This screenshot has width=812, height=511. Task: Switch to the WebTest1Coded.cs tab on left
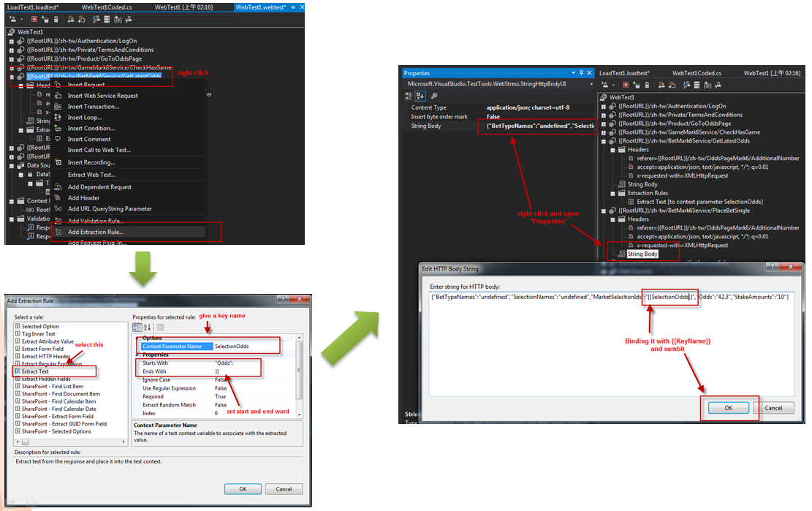[x=105, y=7]
